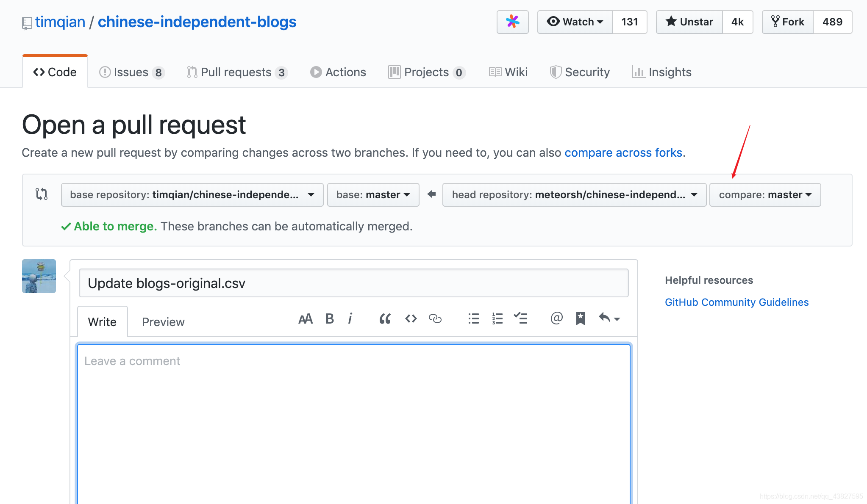Open GitHub Community Guidelines link
Viewport: 867px width, 504px height.
pos(736,302)
